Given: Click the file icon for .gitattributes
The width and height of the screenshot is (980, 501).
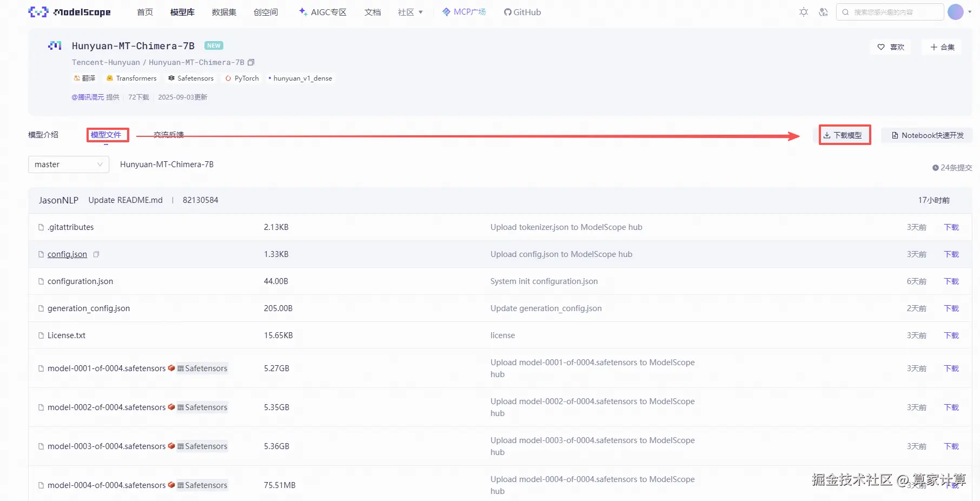Looking at the screenshot, I should tap(41, 227).
